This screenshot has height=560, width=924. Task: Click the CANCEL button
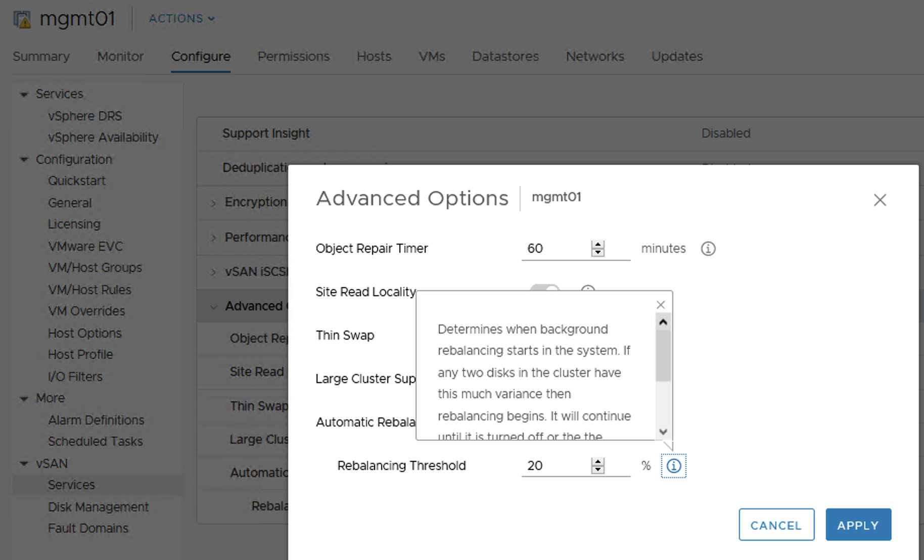pos(776,525)
